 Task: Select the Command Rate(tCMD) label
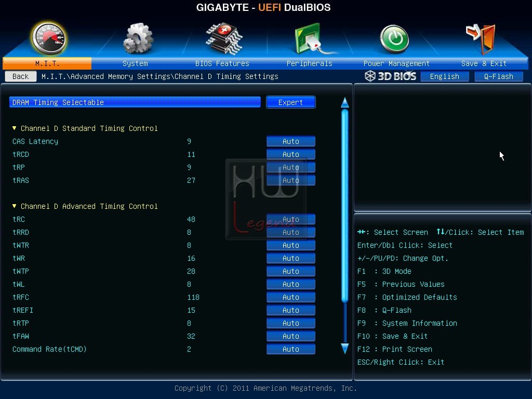pos(49,349)
